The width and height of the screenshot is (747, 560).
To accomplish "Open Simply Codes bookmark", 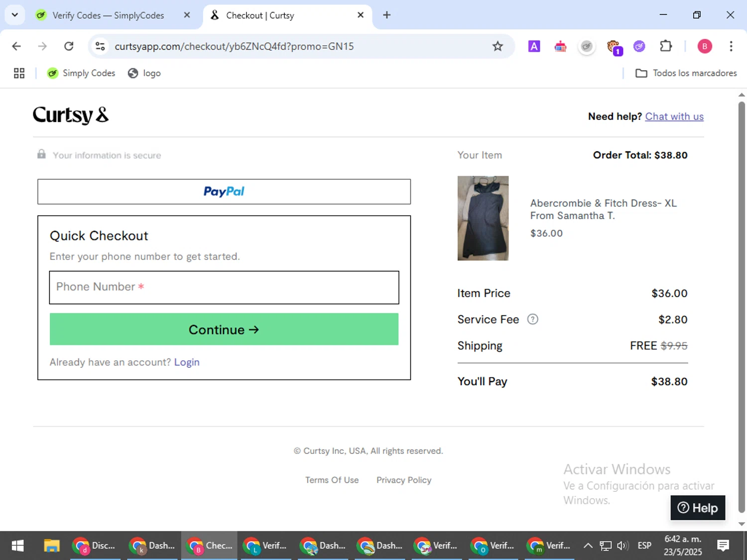I will coord(81,73).
